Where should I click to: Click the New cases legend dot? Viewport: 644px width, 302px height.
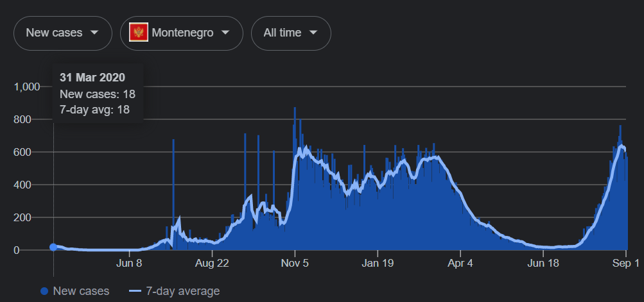point(44,291)
